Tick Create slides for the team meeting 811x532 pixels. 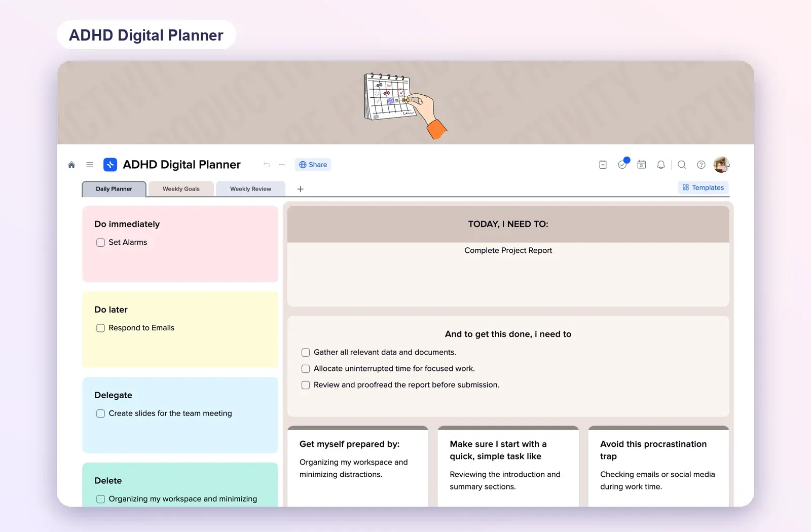click(x=100, y=414)
